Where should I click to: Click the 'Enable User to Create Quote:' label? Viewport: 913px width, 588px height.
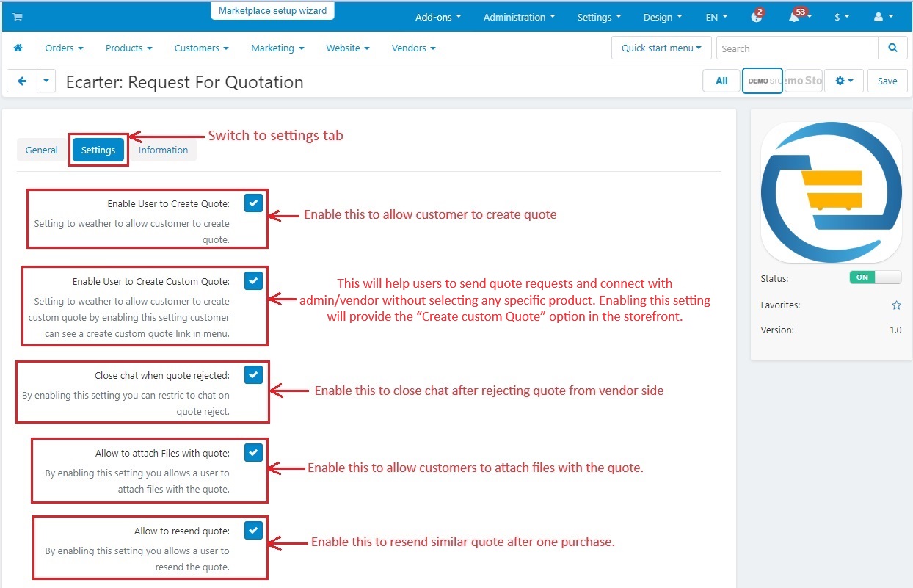click(x=168, y=203)
